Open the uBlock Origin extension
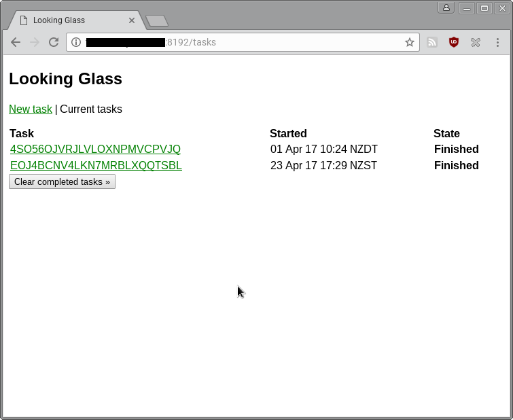This screenshot has height=420, width=513. [x=453, y=42]
